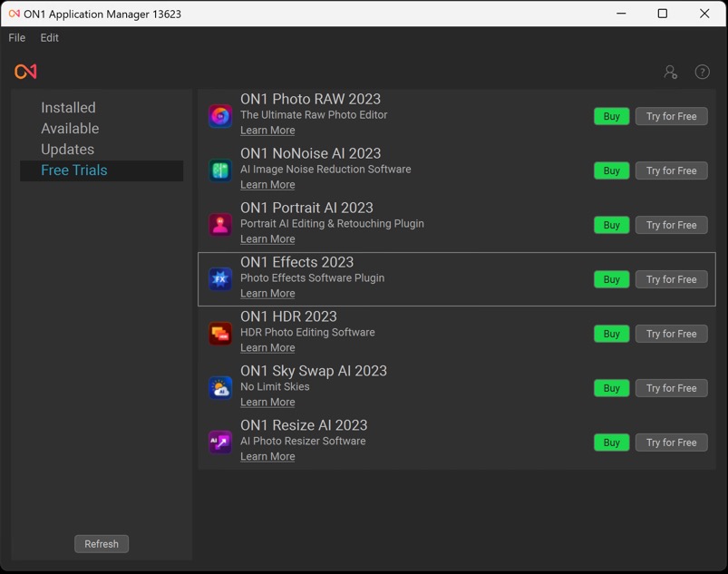Close the ON1 Application Manager window

click(704, 14)
